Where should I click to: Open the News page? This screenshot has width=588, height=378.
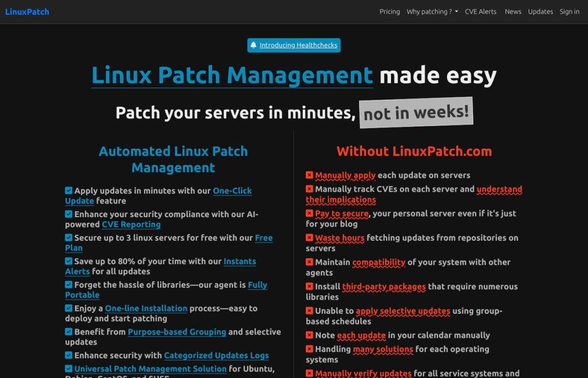513,12
